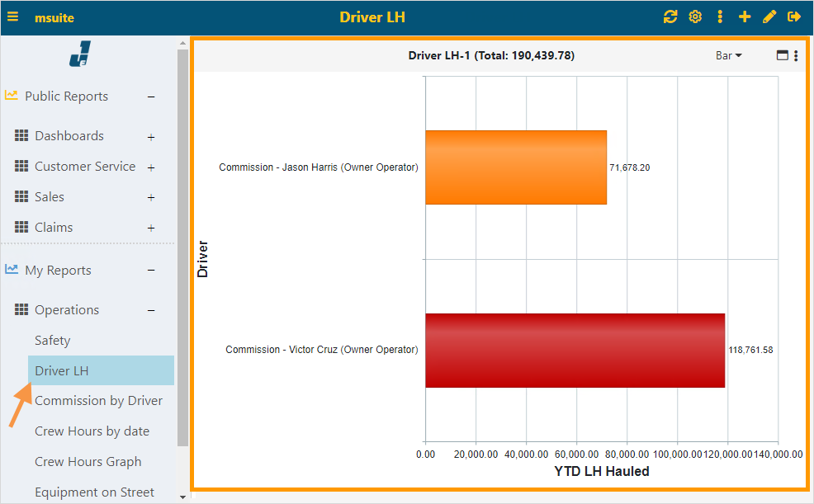Refresh the Driver LH report

point(670,16)
